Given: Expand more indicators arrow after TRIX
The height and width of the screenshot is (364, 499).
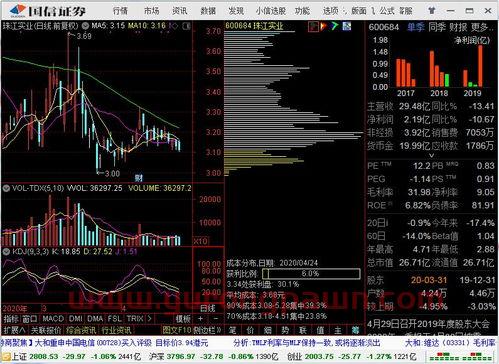Looking at the screenshot, I should point(150,319).
